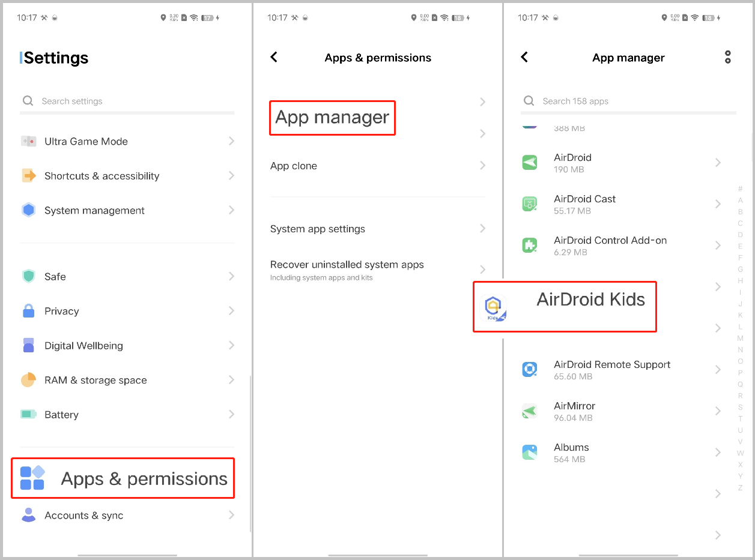Tap Albums 564 MB size text
This screenshot has height=560, width=755.
click(x=569, y=459)
